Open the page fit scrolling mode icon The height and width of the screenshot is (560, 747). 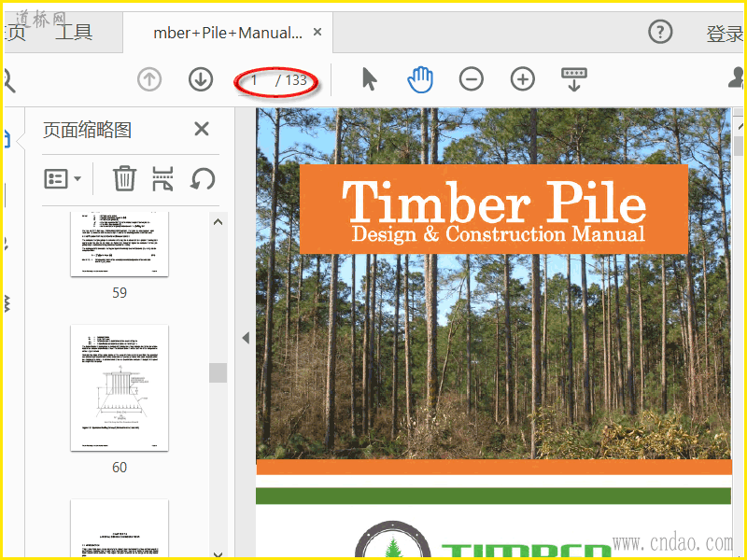point(574,79)
